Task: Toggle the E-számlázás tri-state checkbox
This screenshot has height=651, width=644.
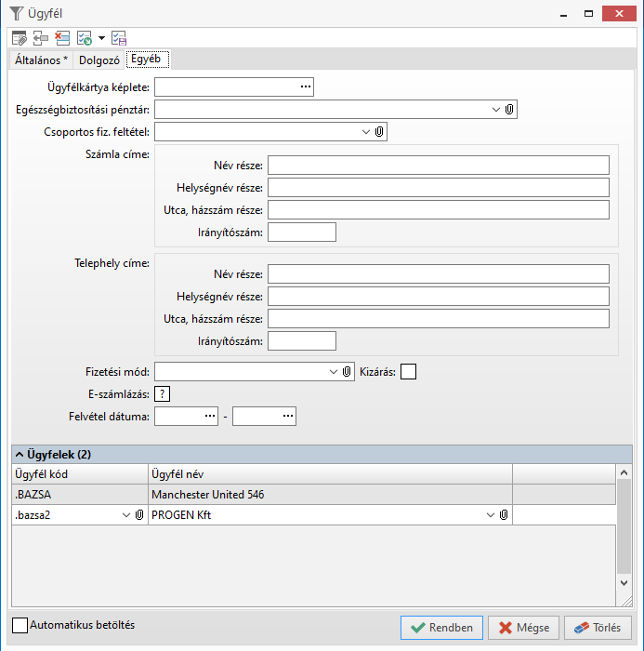Action: pos(163,394)
